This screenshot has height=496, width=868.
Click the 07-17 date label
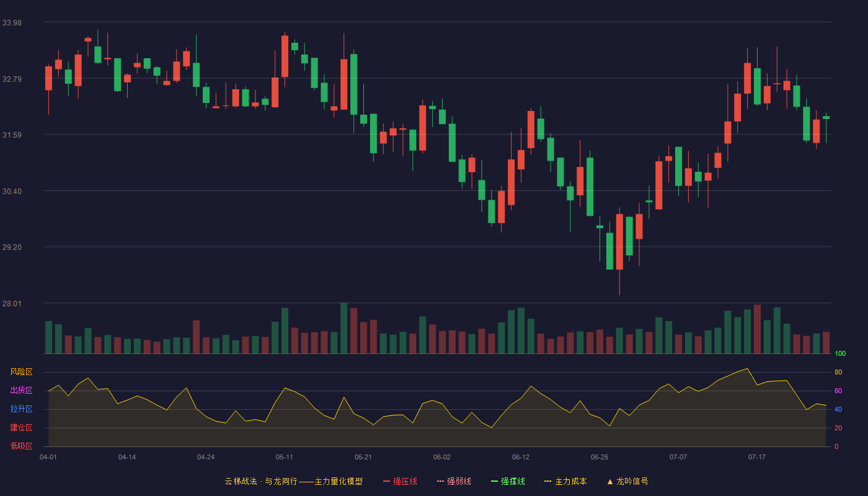[757, 457]
